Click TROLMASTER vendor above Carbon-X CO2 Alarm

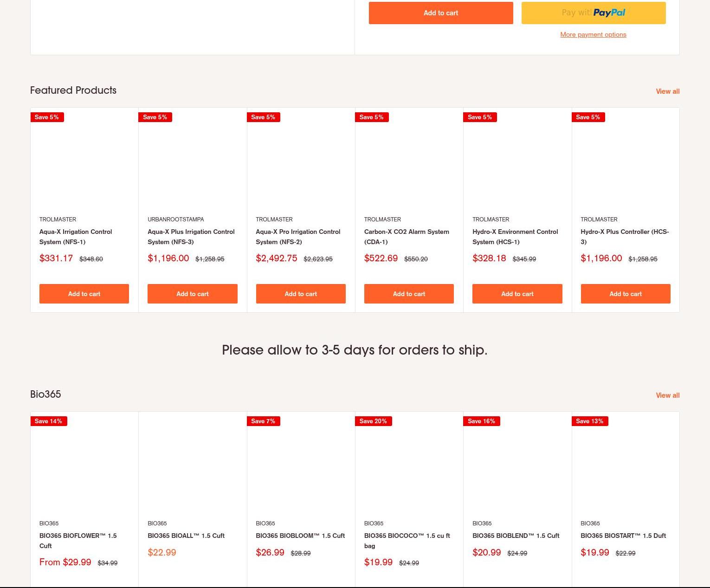click(382, 220)
